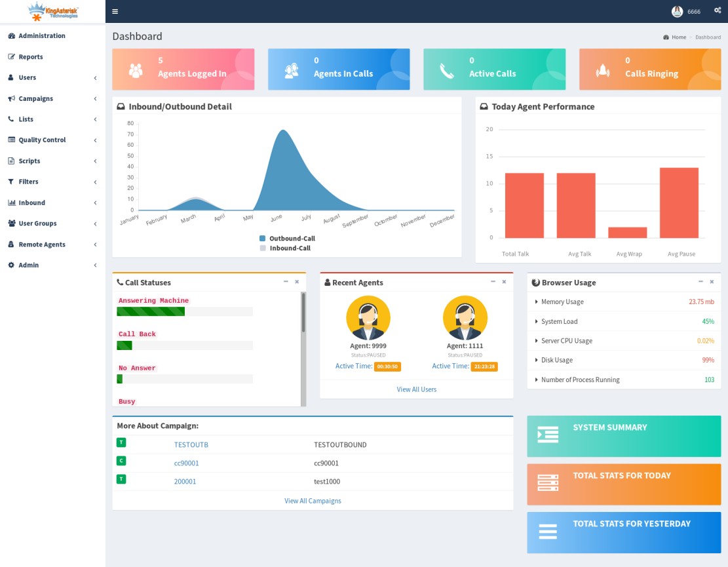This screenshot has width=728, height=567.
Task: Expand the Quality Control sidebar menu
Action: [52, 140]
